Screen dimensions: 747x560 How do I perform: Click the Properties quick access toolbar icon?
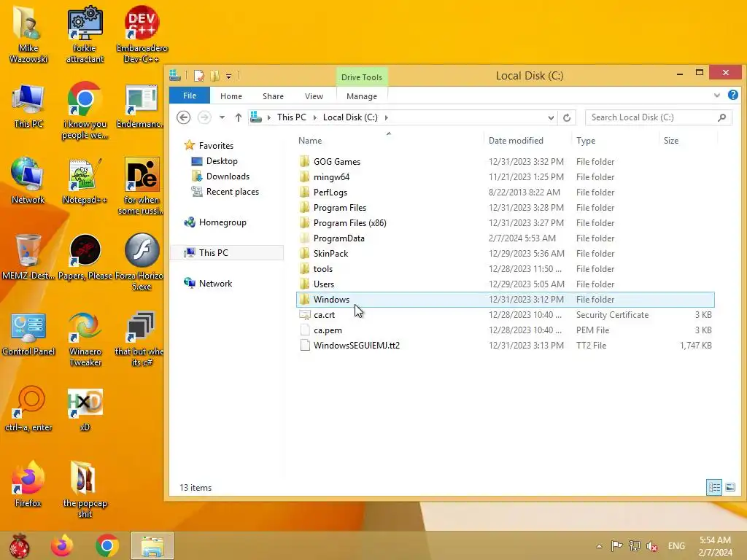(199, 76)
